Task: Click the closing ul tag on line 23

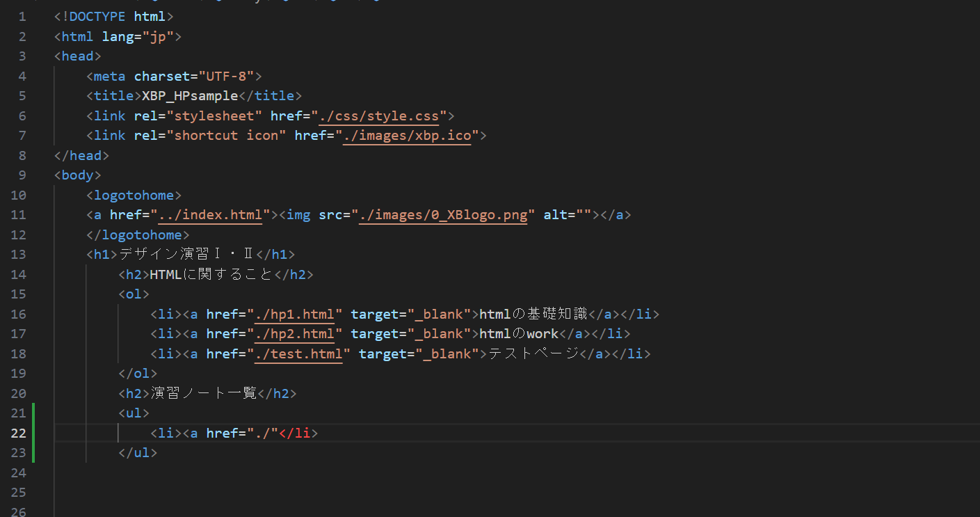Action: click(x=138, y=453)
